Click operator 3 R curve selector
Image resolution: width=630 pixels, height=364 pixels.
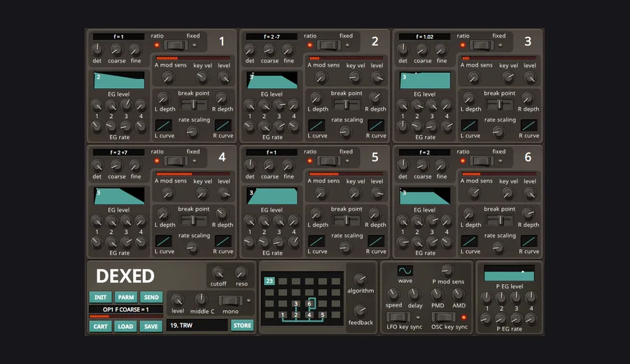point(529,125)
